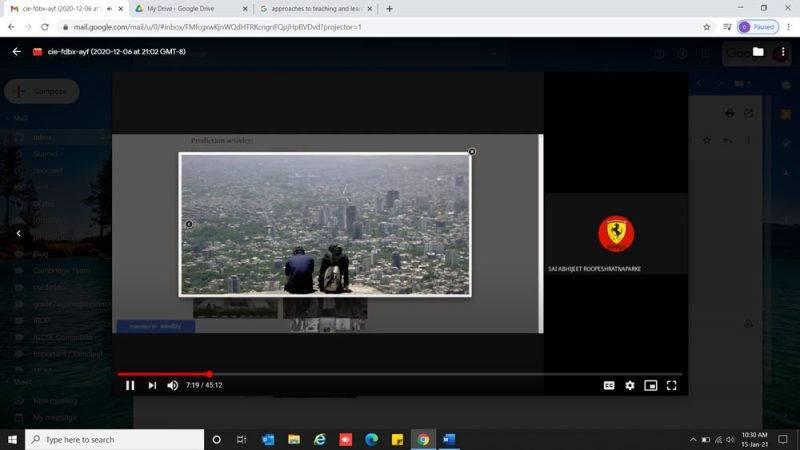Mute the video volume

coord(172,385)
